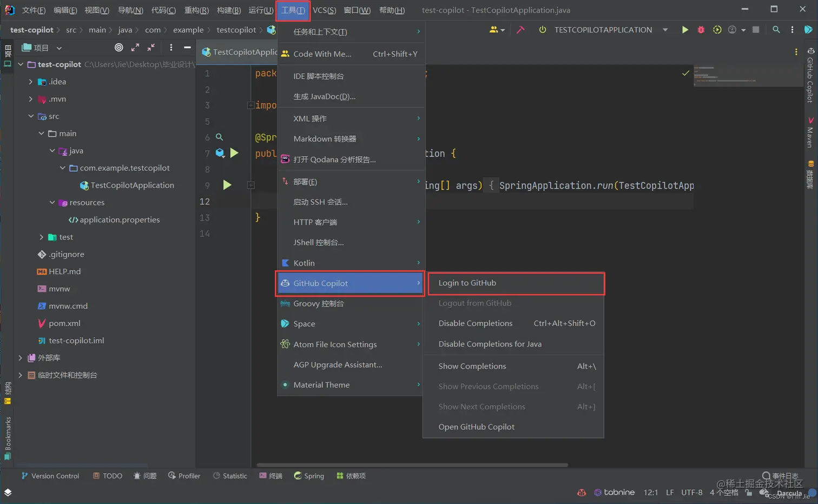
Task: Click the power icon before run configuration
Action: [x=542, y=30]
